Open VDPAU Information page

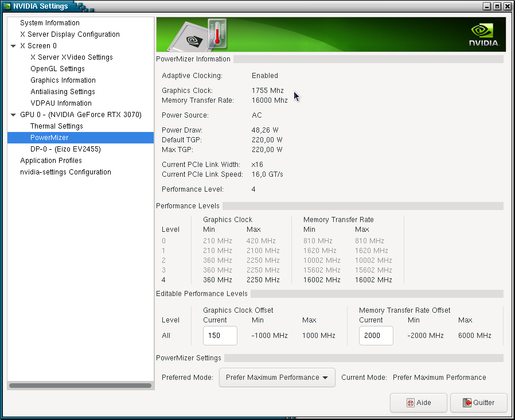click(61, 103)
